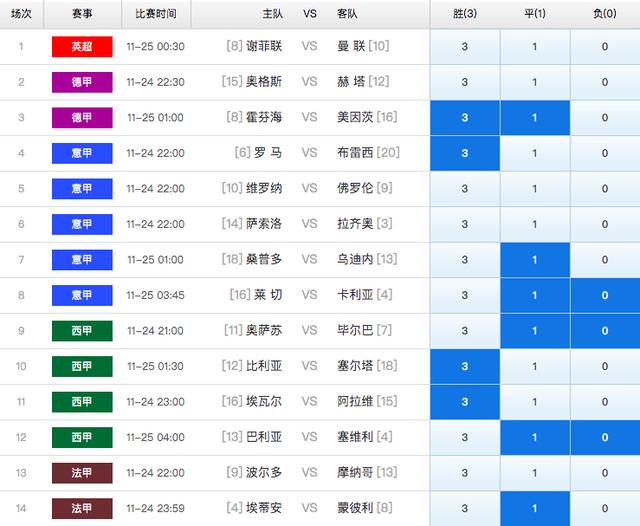Deselect draw (1) for 埃蒂安 vs 蒙彼利

click(535, 508)
